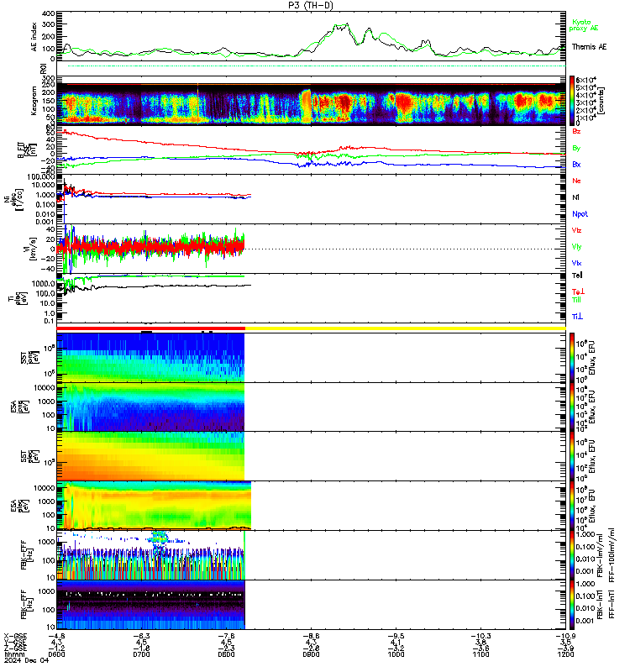Click the bright yellow keogram band before 0900
The image size is (630, 672).
point(306,106)
